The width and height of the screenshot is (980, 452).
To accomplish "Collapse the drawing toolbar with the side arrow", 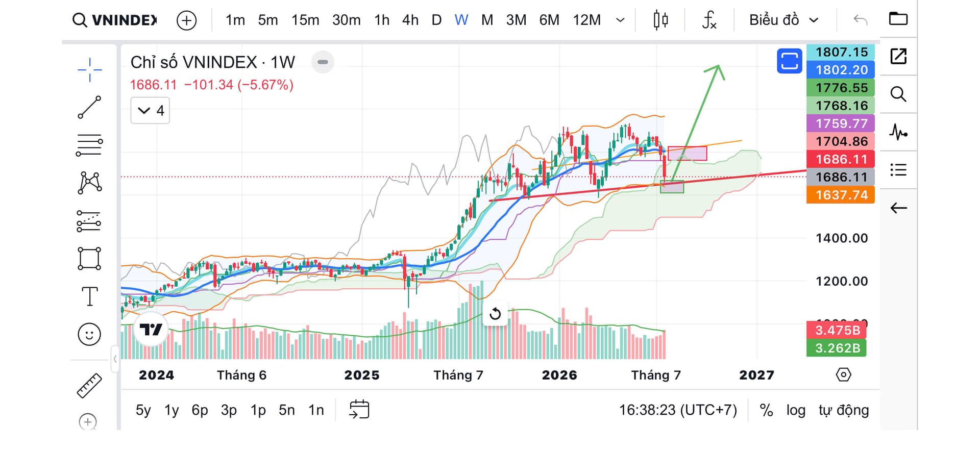I will click(115, 359).
